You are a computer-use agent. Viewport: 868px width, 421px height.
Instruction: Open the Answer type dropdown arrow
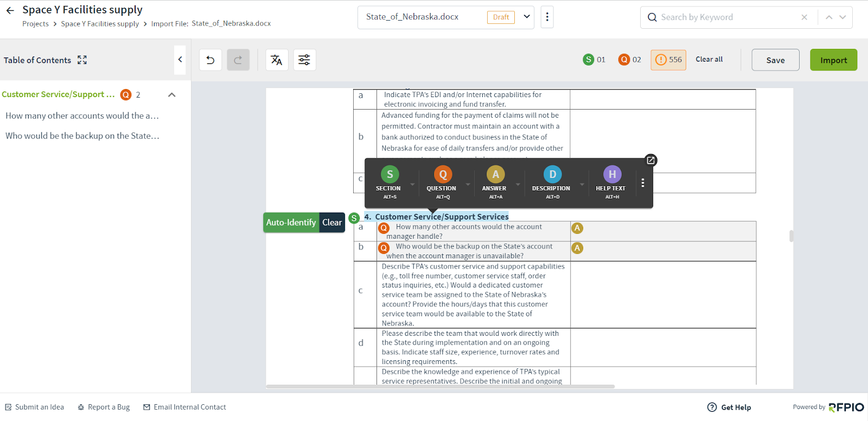pos(518,184)
